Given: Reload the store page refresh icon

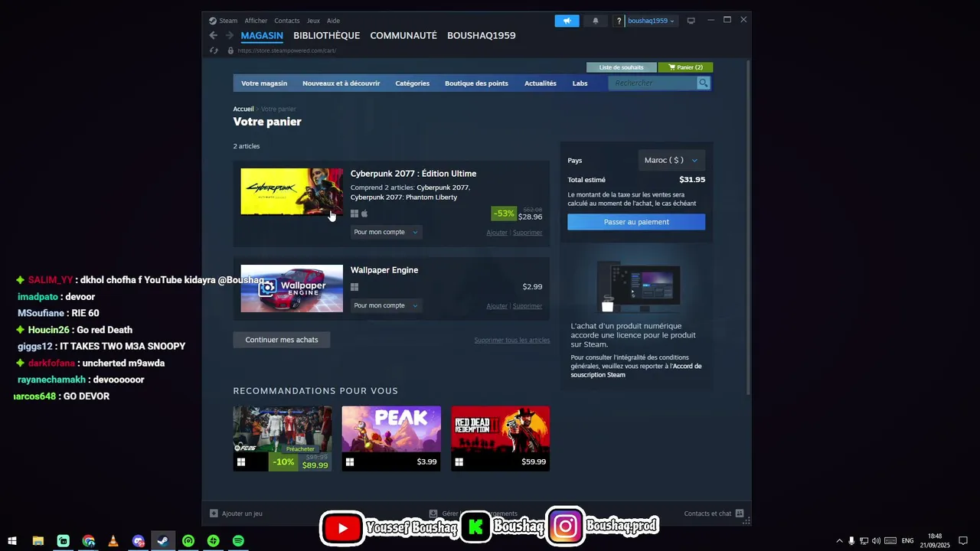Looking at the screenshot, I should (214, 51).
